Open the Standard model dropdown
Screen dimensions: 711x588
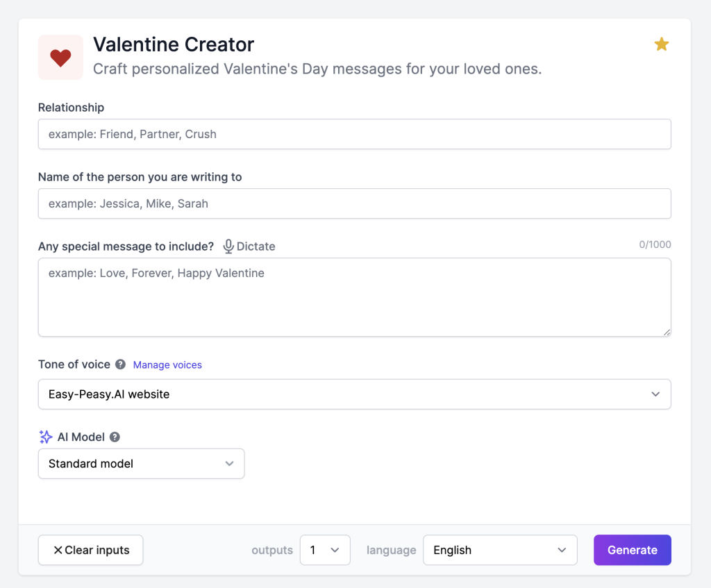tap(141, 464)
